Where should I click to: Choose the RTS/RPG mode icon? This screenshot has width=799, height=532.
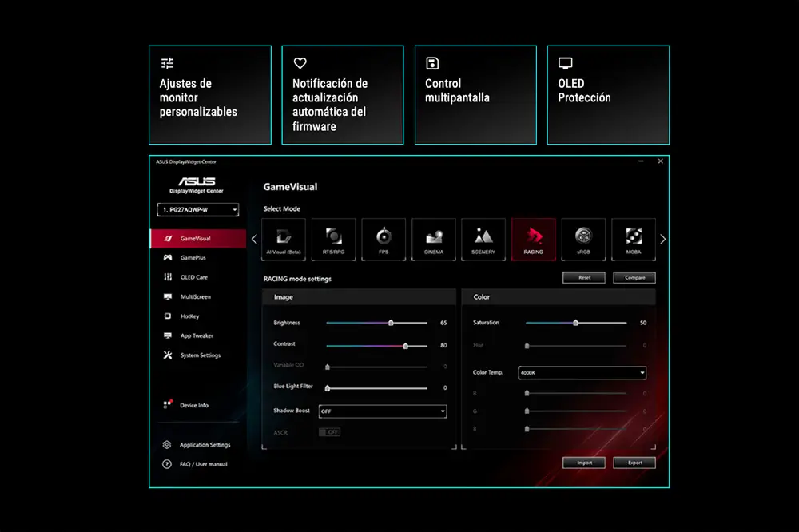coord(333,240)
